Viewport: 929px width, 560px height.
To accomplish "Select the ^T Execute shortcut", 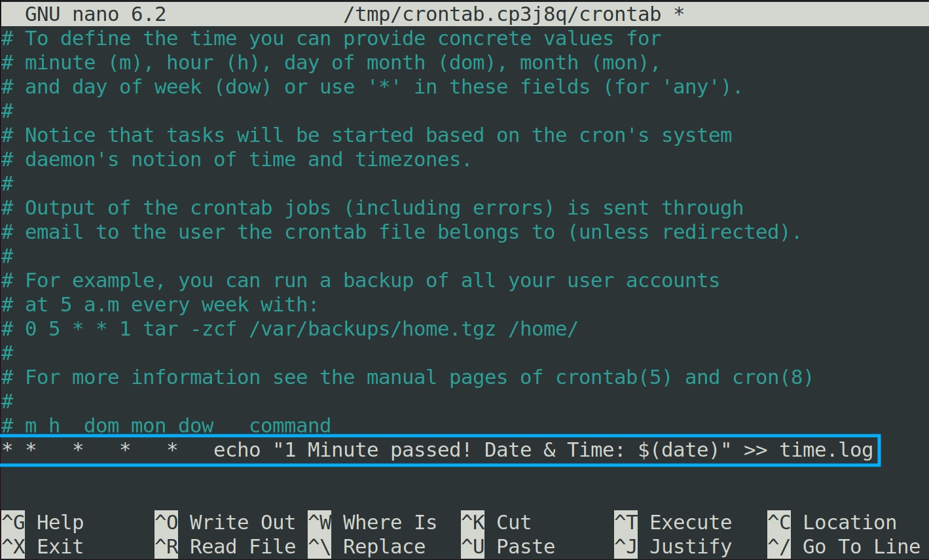I will click(673, 522).
